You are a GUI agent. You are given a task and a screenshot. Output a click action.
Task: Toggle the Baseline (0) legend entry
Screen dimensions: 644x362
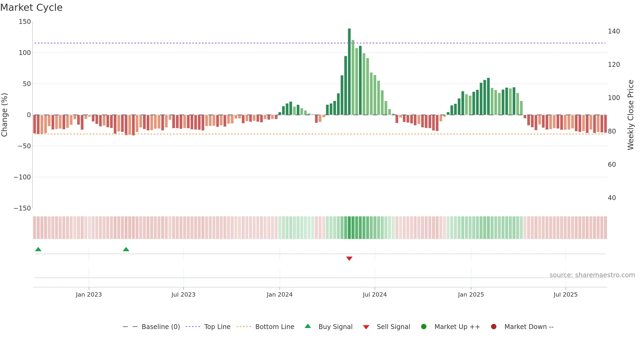click(151, 327)
